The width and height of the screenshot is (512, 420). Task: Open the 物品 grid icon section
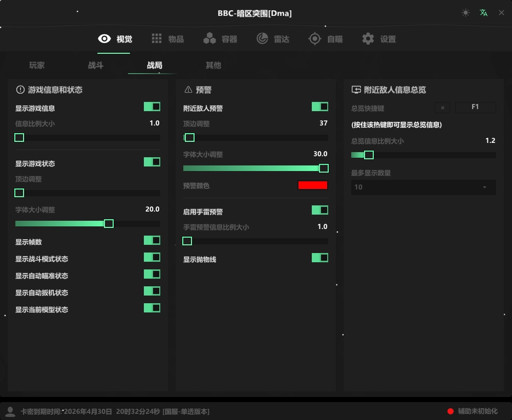tap(157, 39)
